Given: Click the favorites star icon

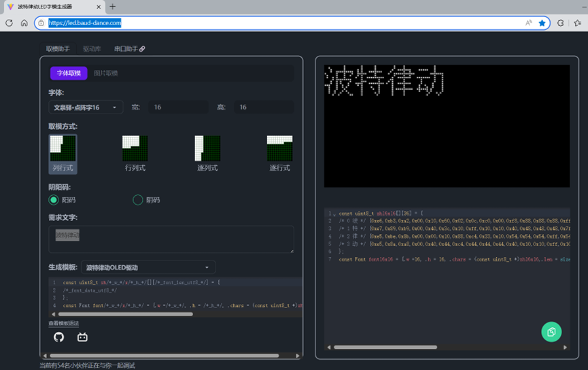Looking at the screenshot, I should (542, 23).
